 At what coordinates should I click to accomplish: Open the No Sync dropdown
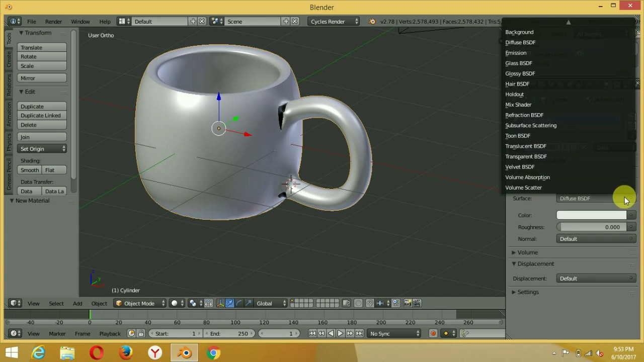point(394,333)
